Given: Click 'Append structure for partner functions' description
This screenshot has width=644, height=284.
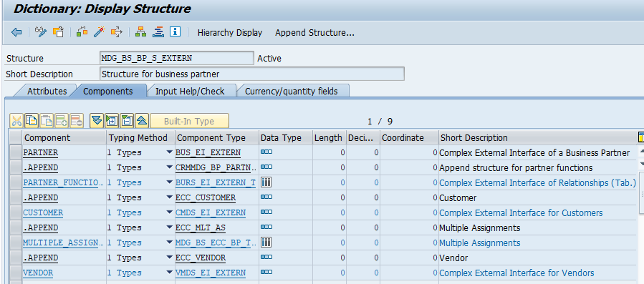Looking at the screenshot, I should (516, 168).
